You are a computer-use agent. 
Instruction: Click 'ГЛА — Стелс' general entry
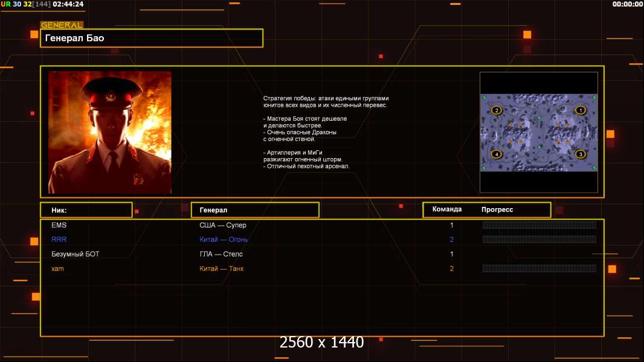(221, 254)
